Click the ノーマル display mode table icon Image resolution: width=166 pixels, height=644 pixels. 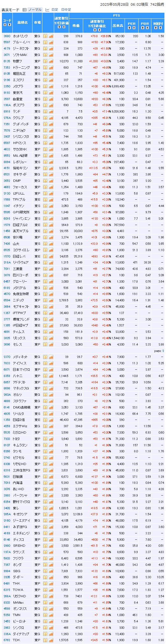click(x=25, y=10)
